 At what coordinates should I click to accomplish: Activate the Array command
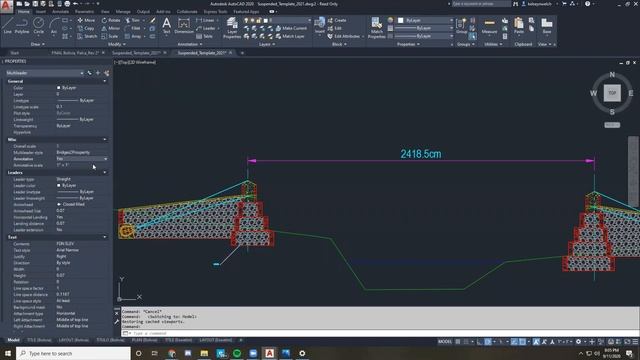(x=133, y=36)
